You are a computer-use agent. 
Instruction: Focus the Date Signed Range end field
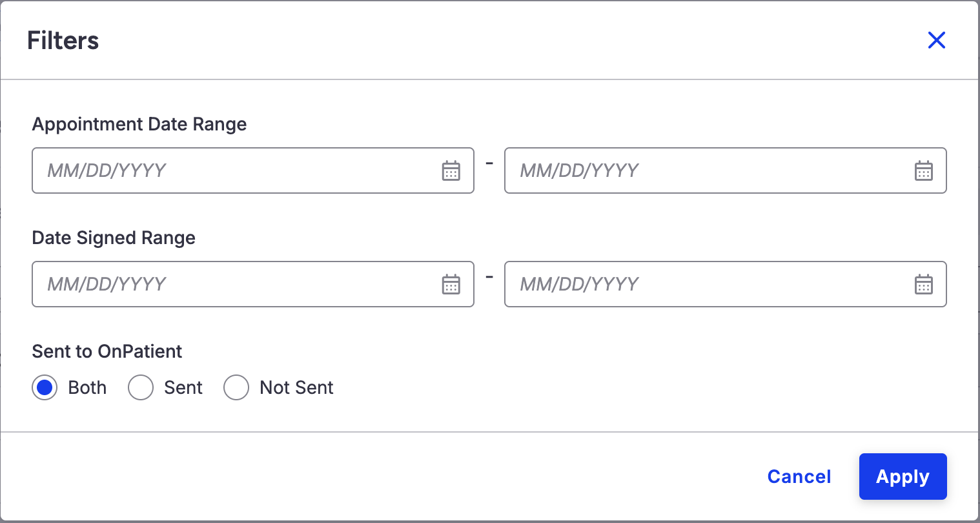click(x=704, y=285)
